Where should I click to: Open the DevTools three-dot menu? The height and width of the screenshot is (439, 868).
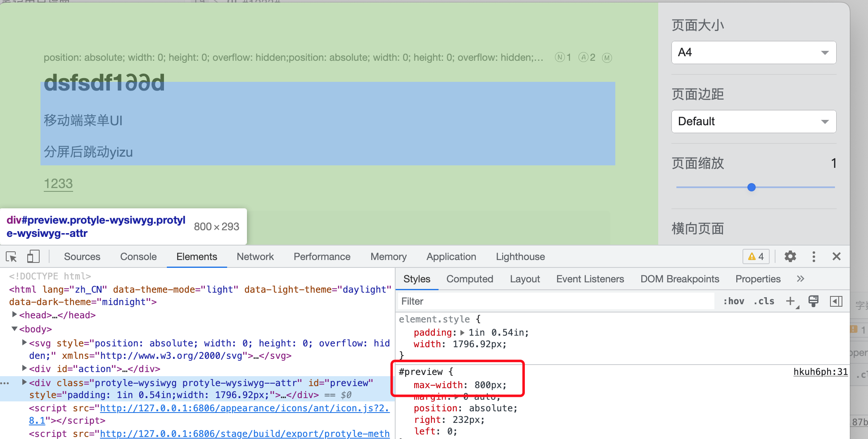click(x=813, y=256)
